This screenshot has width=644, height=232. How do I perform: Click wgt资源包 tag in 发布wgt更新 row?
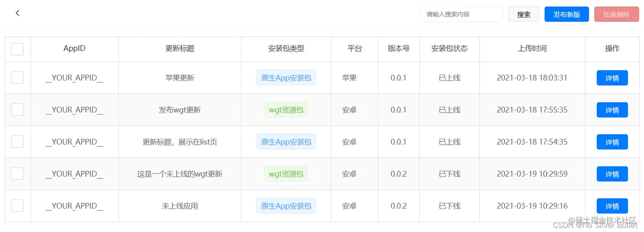286,110
